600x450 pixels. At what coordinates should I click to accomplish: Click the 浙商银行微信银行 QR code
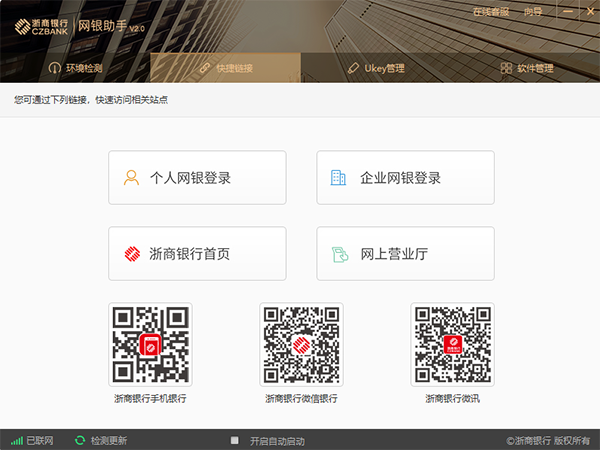click(301, 344)
